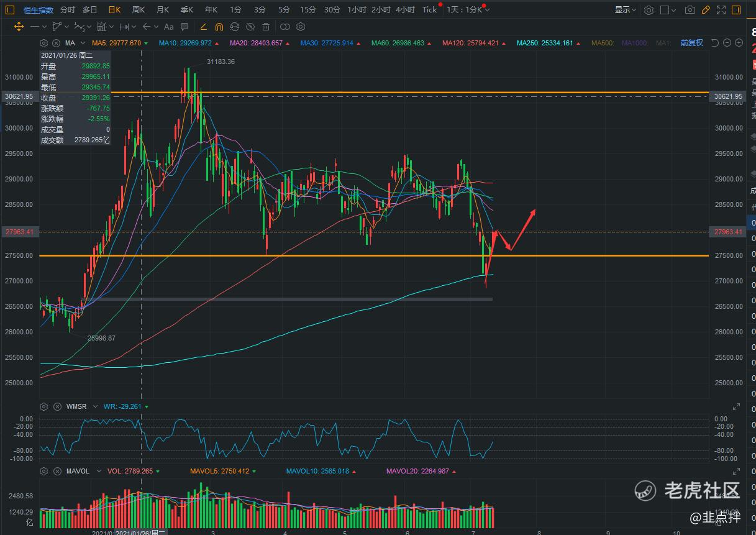Open the layout square dropdown

[668, 10]
